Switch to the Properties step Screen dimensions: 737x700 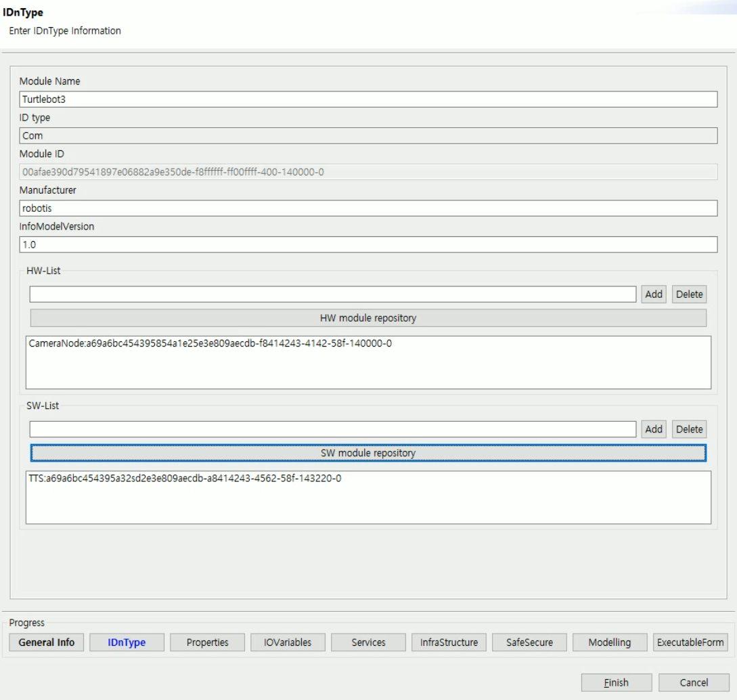point(207,642)
